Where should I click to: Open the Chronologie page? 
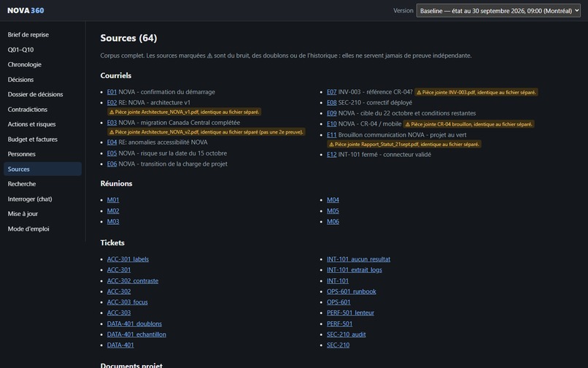(x=43, y=64)
